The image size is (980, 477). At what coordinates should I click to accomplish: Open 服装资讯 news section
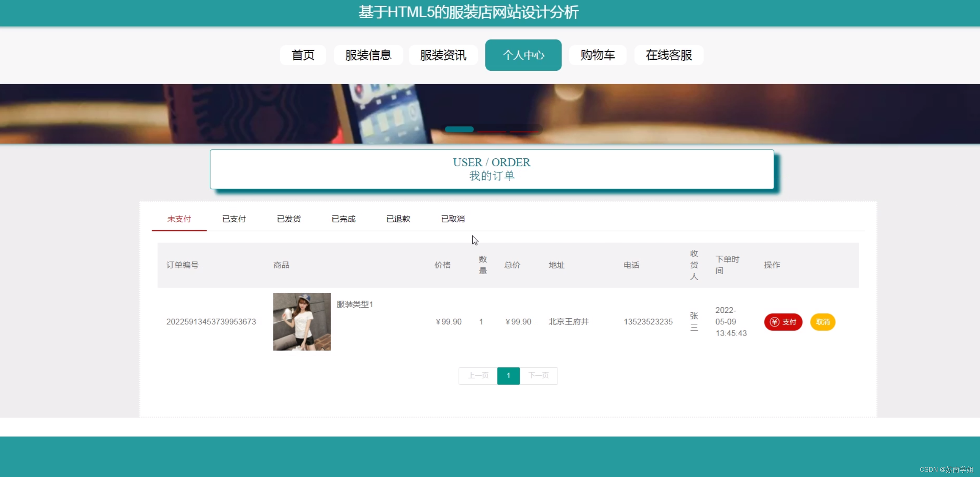coord(443,55)
